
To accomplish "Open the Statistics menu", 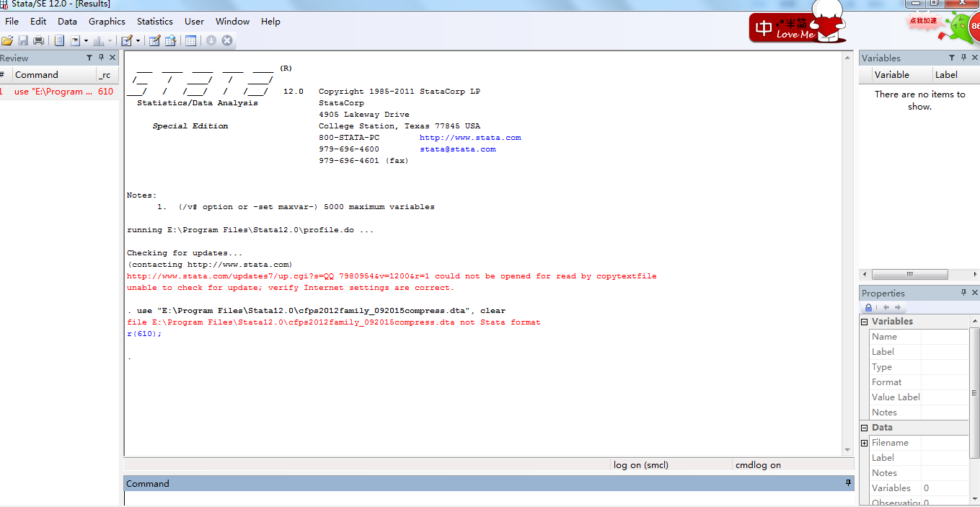I will tap(155, 22).
